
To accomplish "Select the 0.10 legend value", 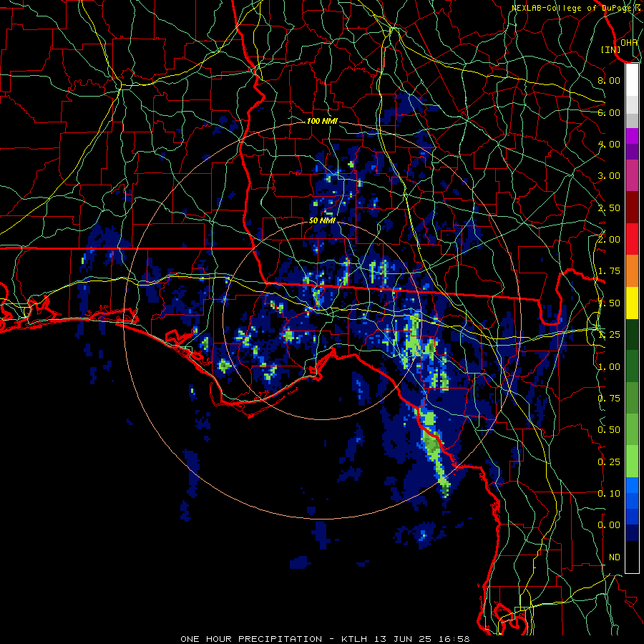I will coord(609,494).
